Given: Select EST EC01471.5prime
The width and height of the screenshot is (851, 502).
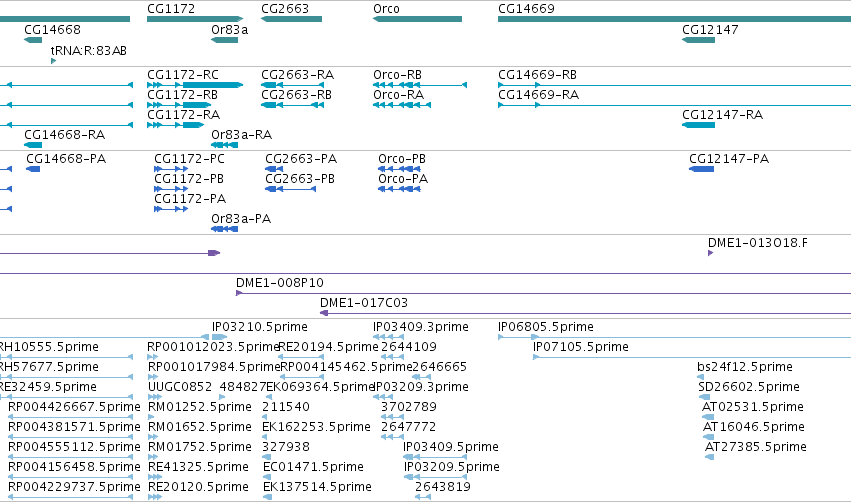Looking at the screenshot, I should point(313,467).
